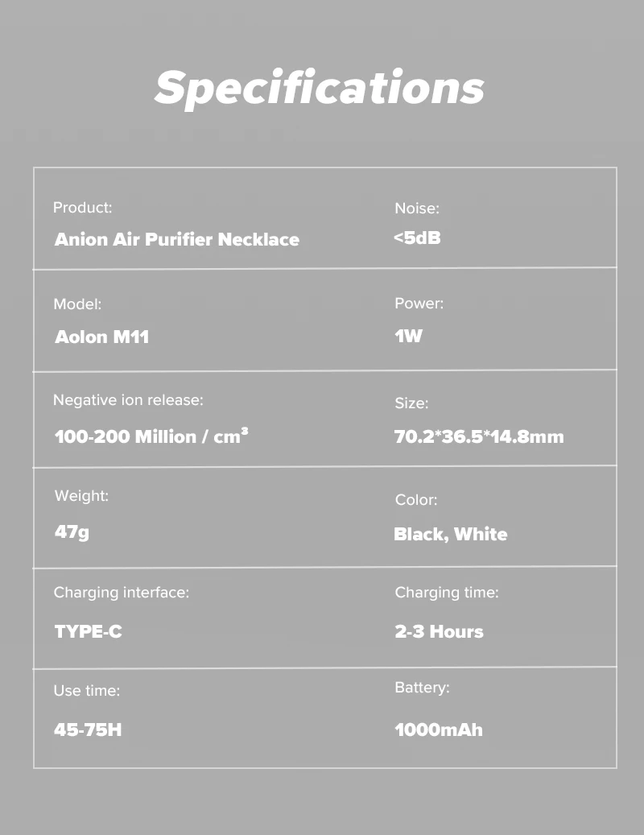This screenshot has height=835, width=644.
Task: Click the size value 70.2*36.5*14.8mm
Action: tap(479, 436)
